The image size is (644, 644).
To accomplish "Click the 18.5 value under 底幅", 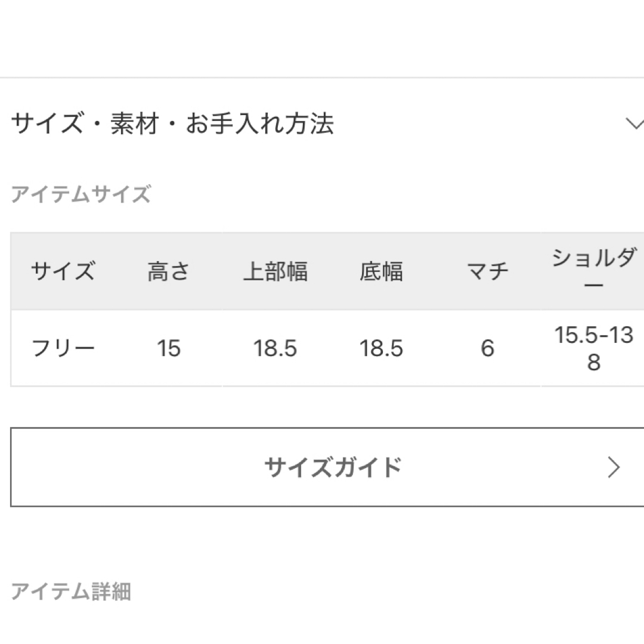I will point(381,348).
